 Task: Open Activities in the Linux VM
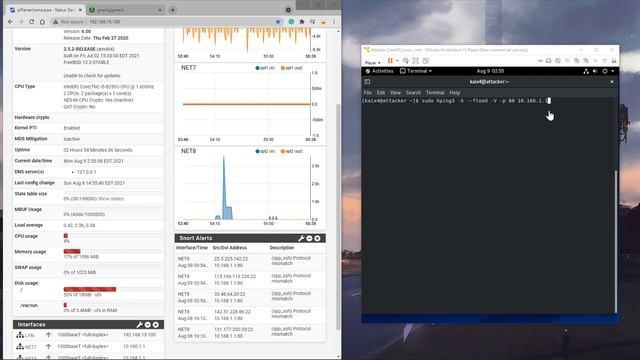point(379,71)
